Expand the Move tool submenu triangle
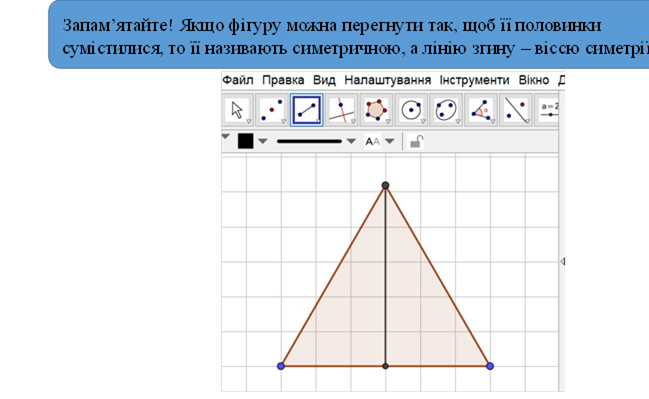 248,121
